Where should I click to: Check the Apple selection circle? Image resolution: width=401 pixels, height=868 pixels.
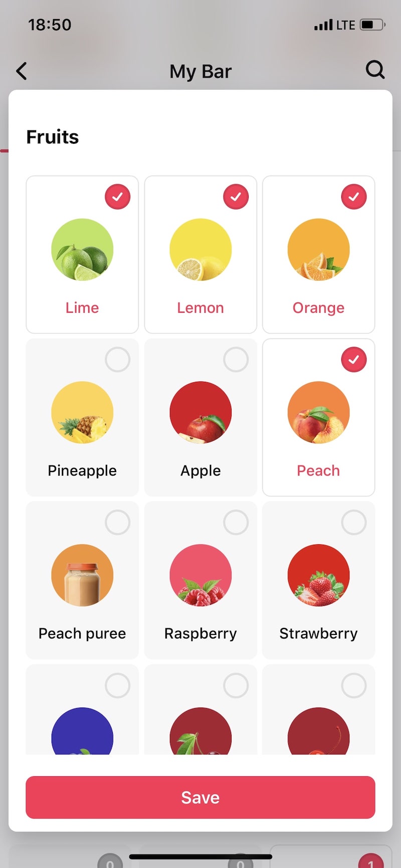click(x=236, y=359)
